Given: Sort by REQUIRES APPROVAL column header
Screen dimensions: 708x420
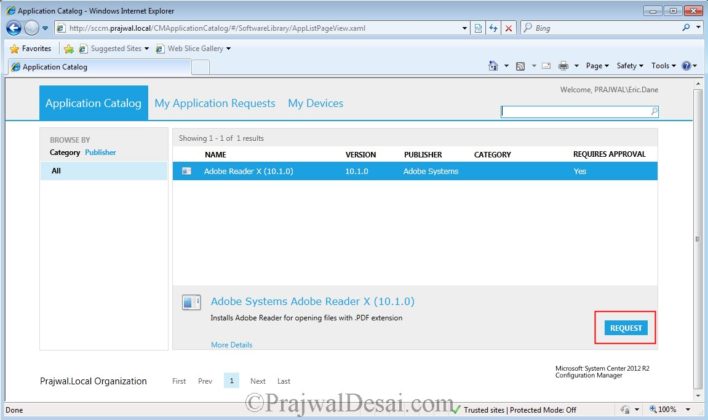Looking at the screenshot, I should (609, 154).
